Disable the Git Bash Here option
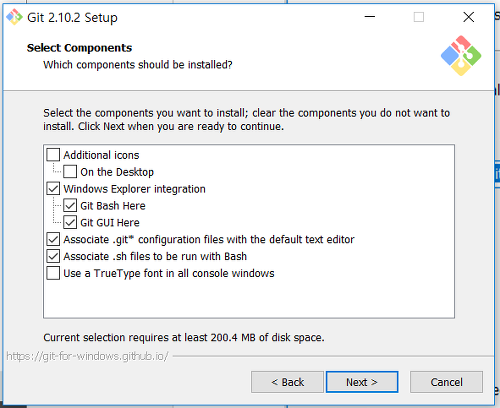Screen dimensions: 500x408 point(70,206)
